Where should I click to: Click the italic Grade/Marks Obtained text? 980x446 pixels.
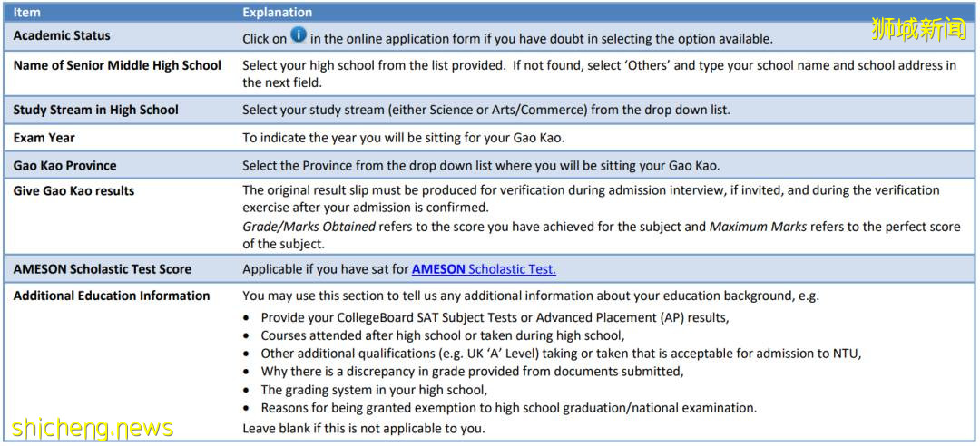coord(309,227)
